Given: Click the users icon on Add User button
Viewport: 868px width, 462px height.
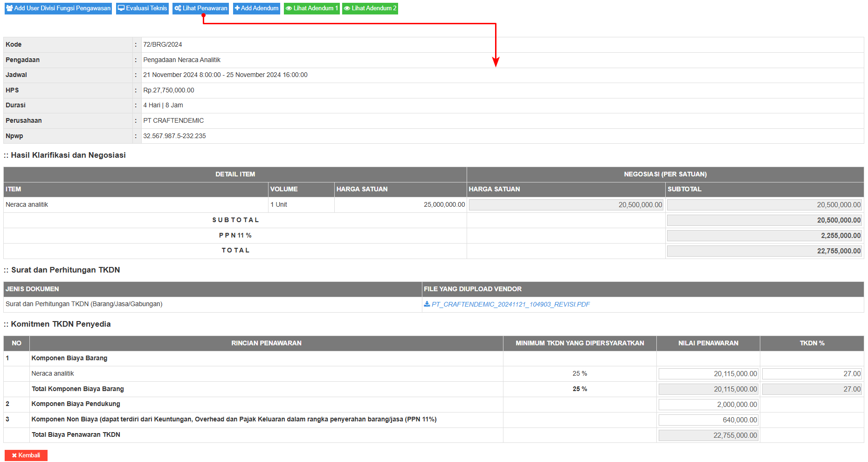Looking at the screenshot, I should click(x=9, y=8).
